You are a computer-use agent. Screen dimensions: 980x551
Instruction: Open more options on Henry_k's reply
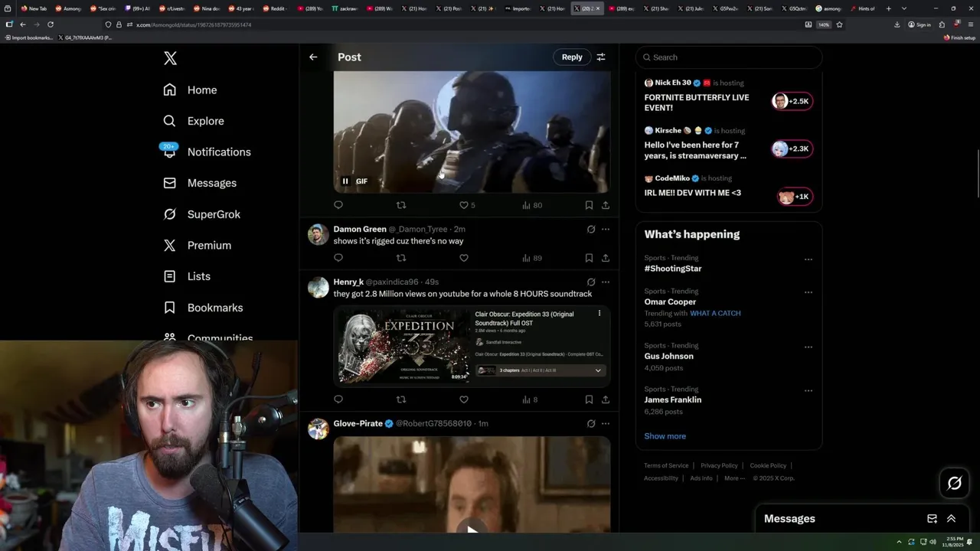coord(606,282)
